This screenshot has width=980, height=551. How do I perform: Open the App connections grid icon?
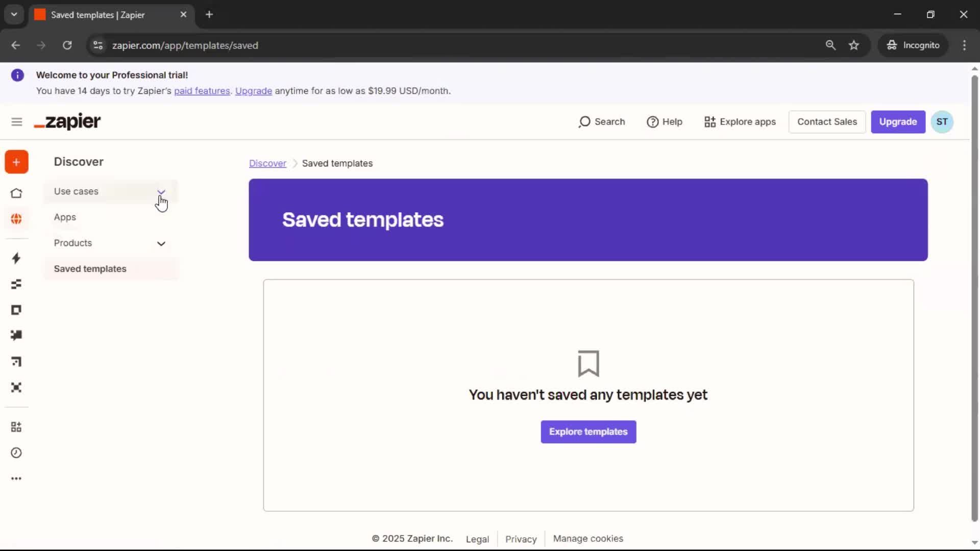(16, 427)
